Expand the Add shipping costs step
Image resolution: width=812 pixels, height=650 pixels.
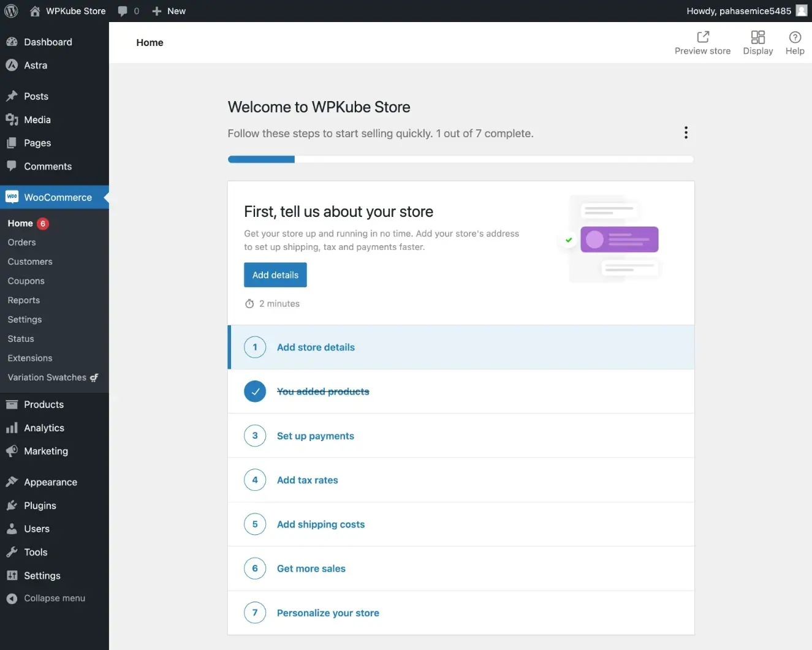tap(461, 524)
